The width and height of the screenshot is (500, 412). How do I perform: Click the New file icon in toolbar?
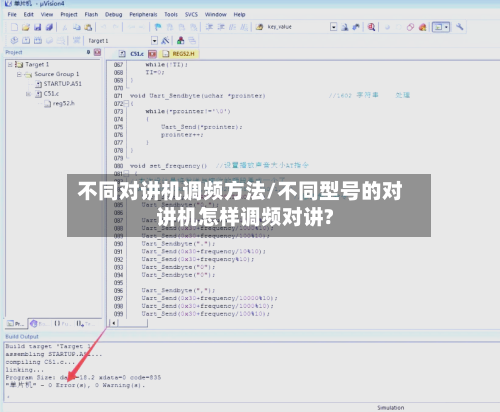pyautogui.click(x=14, y=27)
